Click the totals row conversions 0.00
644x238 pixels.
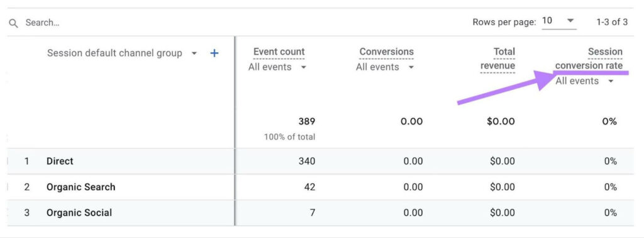[x=411, y=122]
